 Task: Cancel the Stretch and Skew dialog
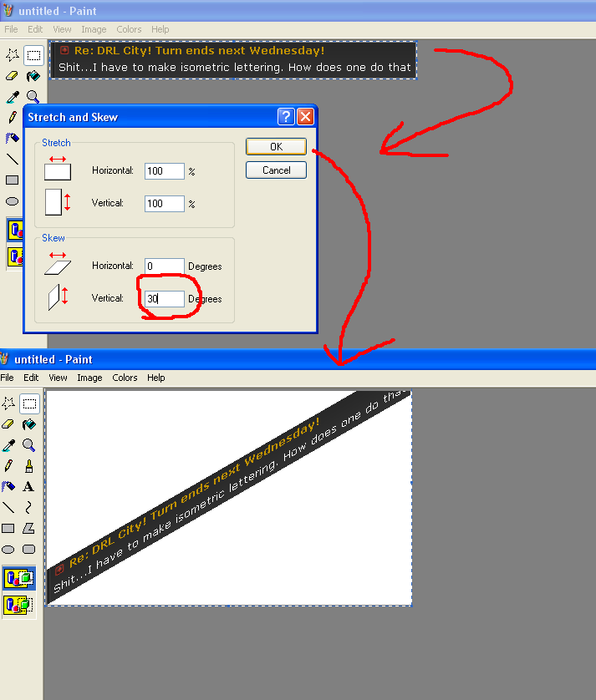click(x=276, y=170)
